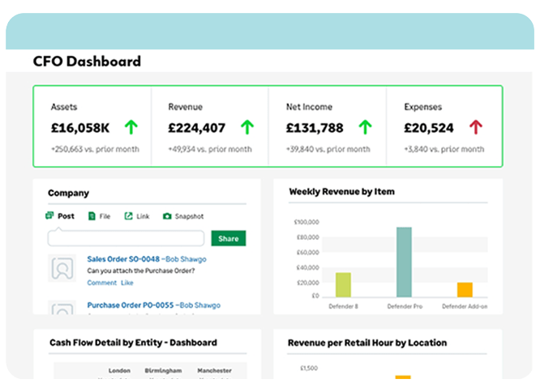This screenshot has width=540, height=392.
Task: Click the Manchester column header
Action: tap(215, 371)
